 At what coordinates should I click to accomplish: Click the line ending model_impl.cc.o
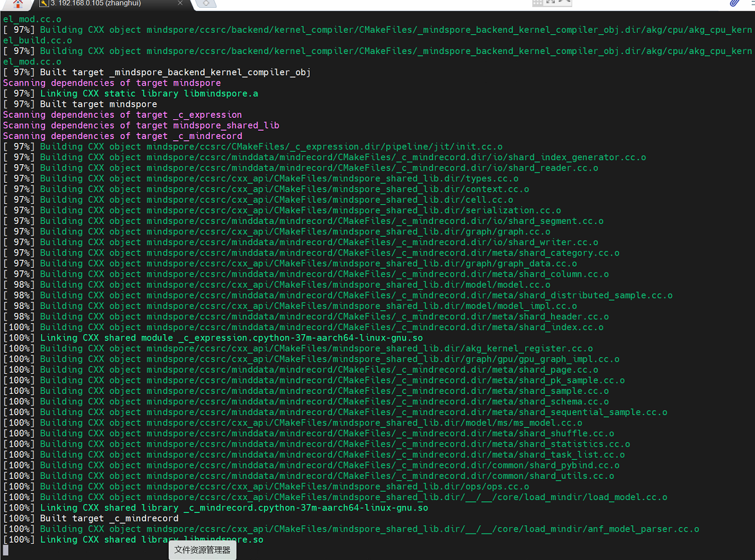coord(290,305)
